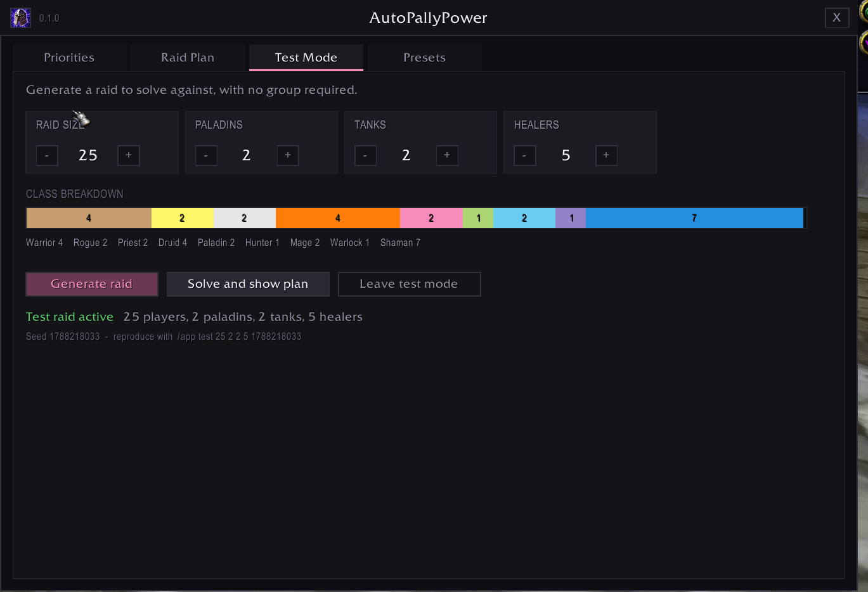Click the Seed 1788218033 reproduce line

[164, 337]
